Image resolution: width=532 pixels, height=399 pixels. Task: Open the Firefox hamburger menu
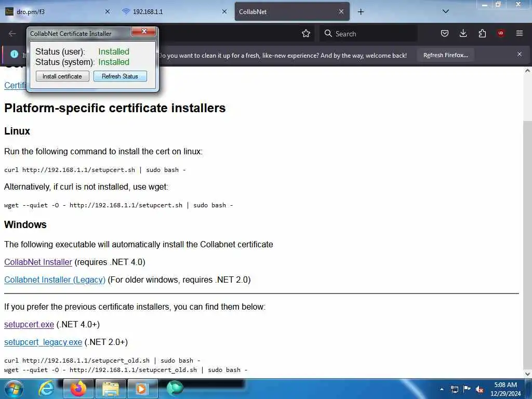520,33
